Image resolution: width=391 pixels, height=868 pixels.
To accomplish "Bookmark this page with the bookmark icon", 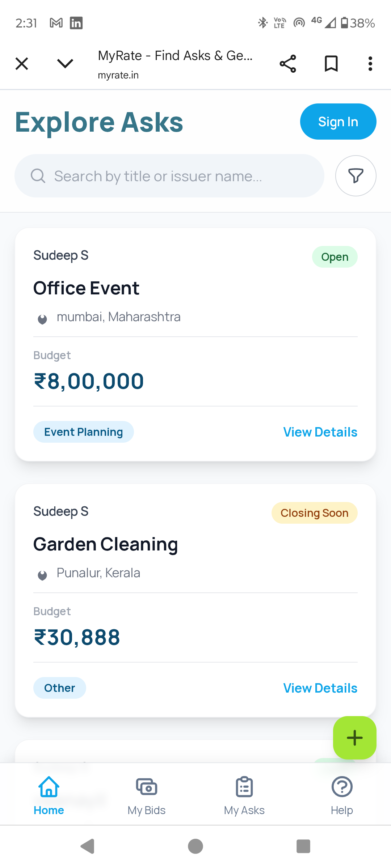I will [x=331, y=64].
